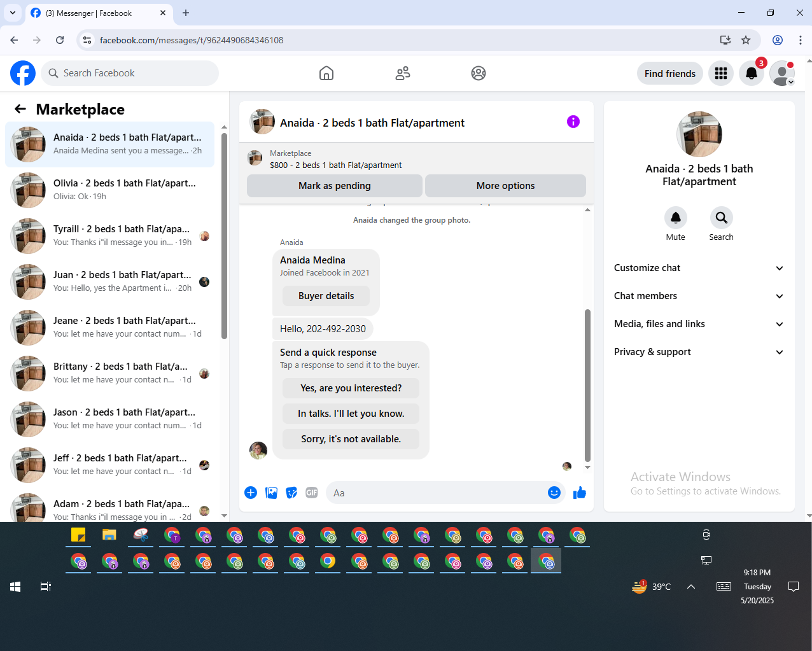This screenshot has height=651, width=812.
Task: Open the Facebook home icon
Action: click(326, 73)
